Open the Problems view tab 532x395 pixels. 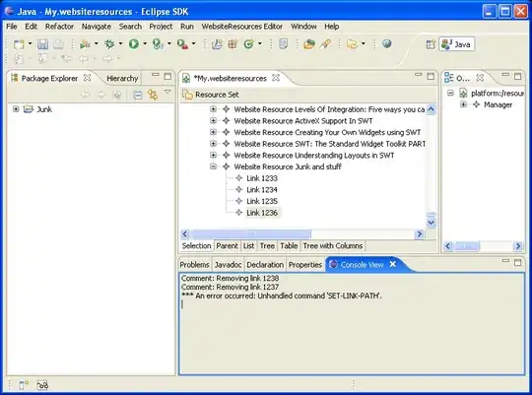point(194,265)
